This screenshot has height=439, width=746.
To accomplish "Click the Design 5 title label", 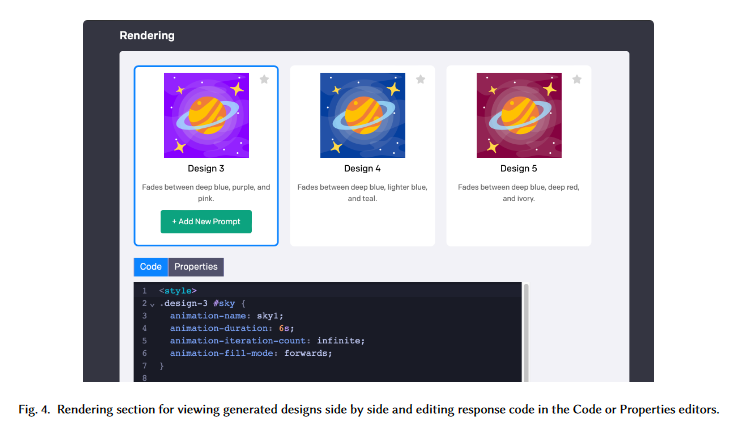I will pos(518,168).
